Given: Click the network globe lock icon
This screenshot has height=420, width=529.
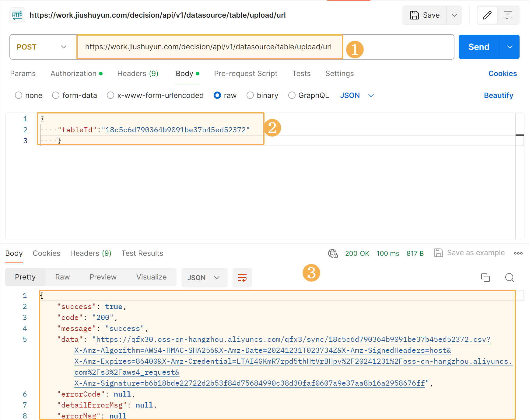Looking at the screenshot, I should pyautogui.click(x=333, y=253).
